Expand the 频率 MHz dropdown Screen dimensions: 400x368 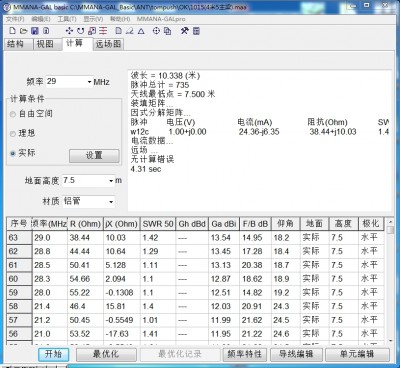click(89, 82)
